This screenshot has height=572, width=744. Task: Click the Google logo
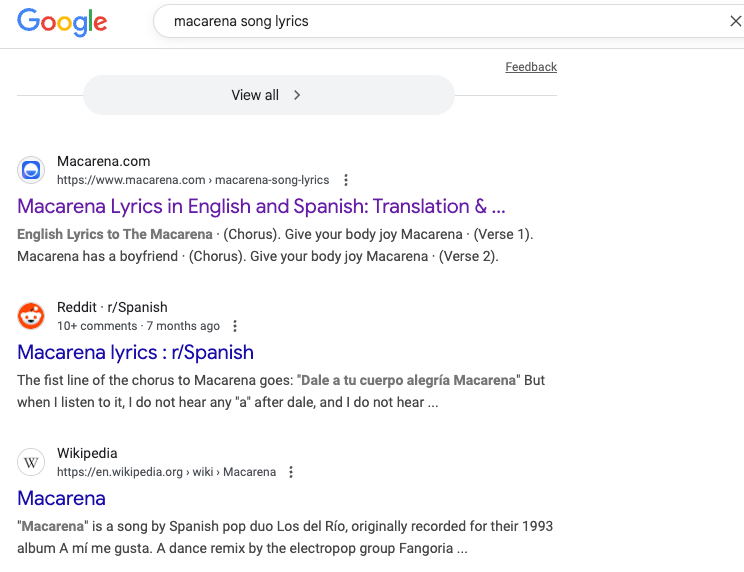(x=62, y=22)
